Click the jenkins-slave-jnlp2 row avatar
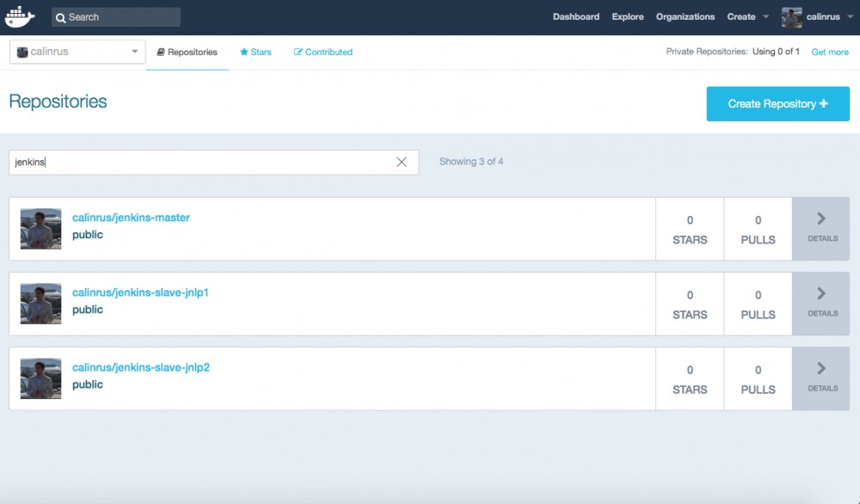The width and height of the screenshot is (860, 504). 40,378
